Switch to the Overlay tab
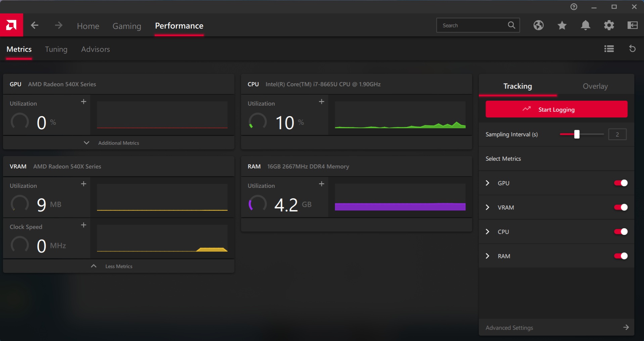Viewport: 644px width, 341px height. [x=595, y=86]
